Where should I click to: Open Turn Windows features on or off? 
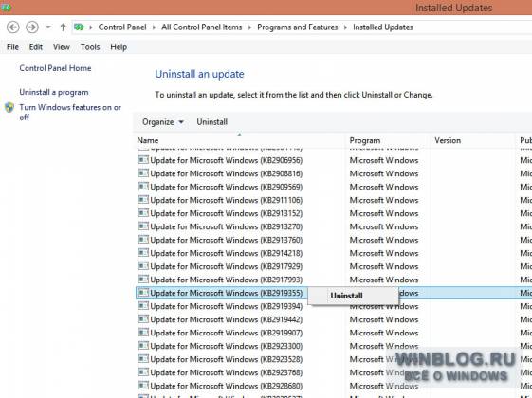click(70, 112)
